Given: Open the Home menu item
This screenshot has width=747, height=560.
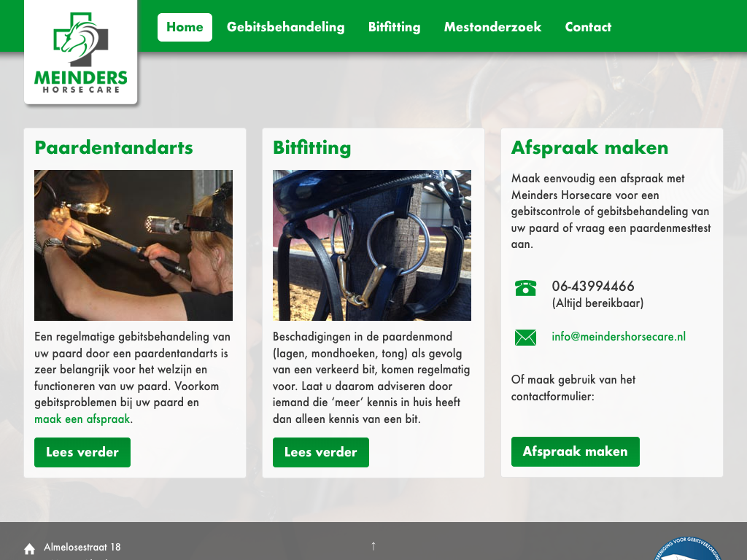Looking at the screenshot, I should (185, 27).
